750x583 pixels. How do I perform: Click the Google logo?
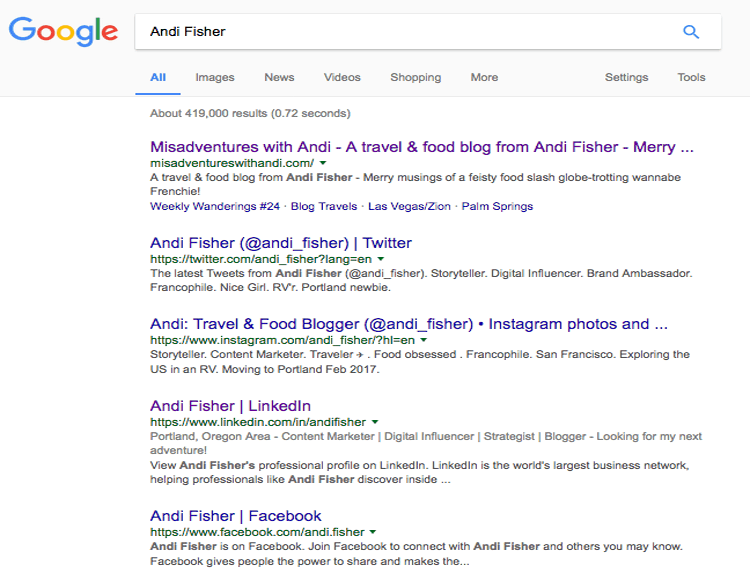63,32
